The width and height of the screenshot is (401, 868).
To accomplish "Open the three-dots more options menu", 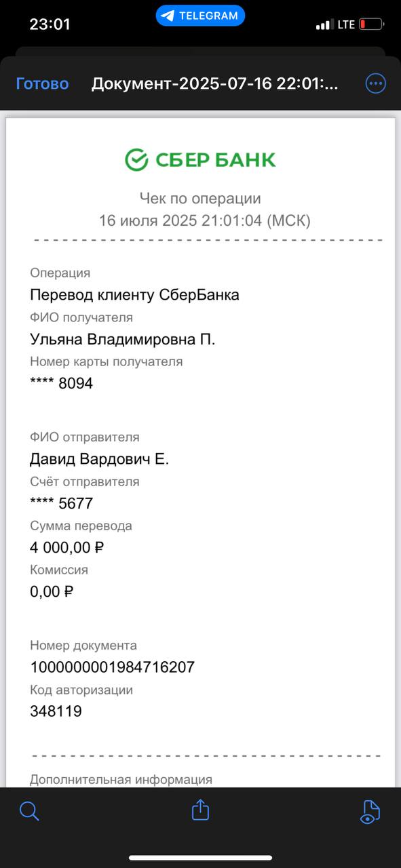I will coord(375,83).
